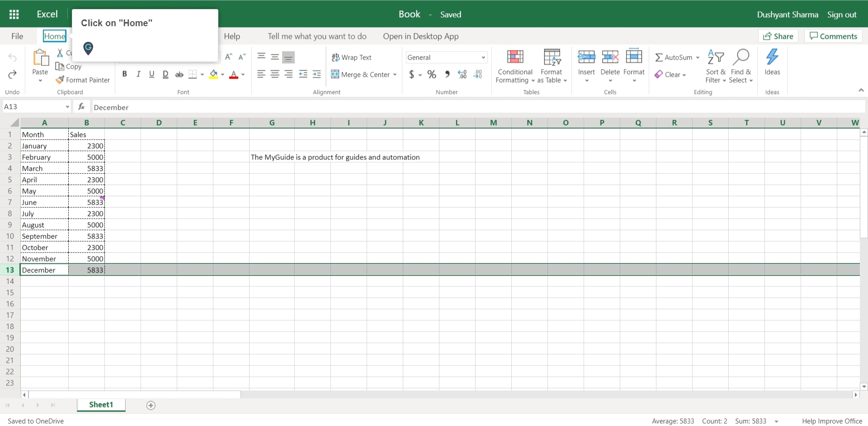The image size is (868, 426).
Task: Click the Increase Decimal icon
Action: tap(462, 74)
